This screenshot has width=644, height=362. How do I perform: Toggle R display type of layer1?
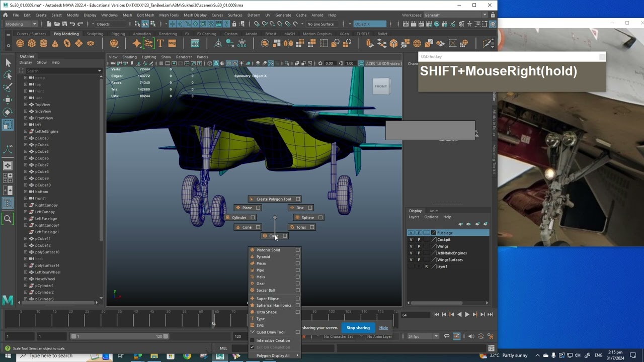(x=426, y=266)
